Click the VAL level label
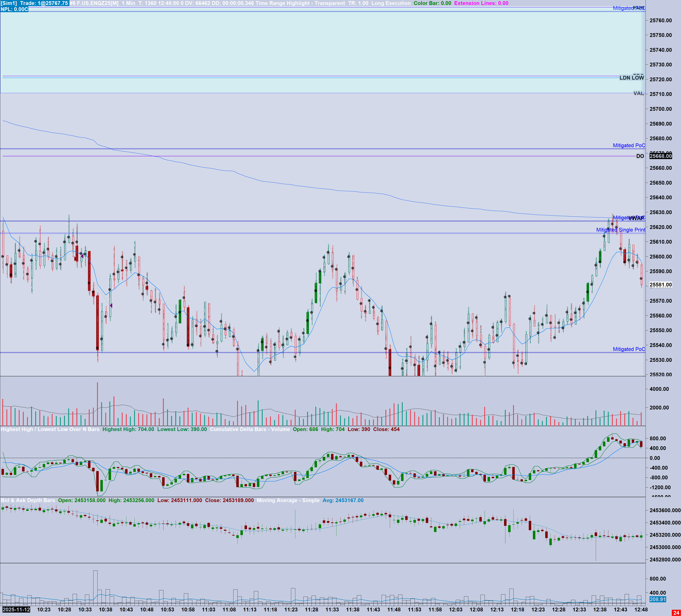Screen dimensions: 681x616 (638, 93)
